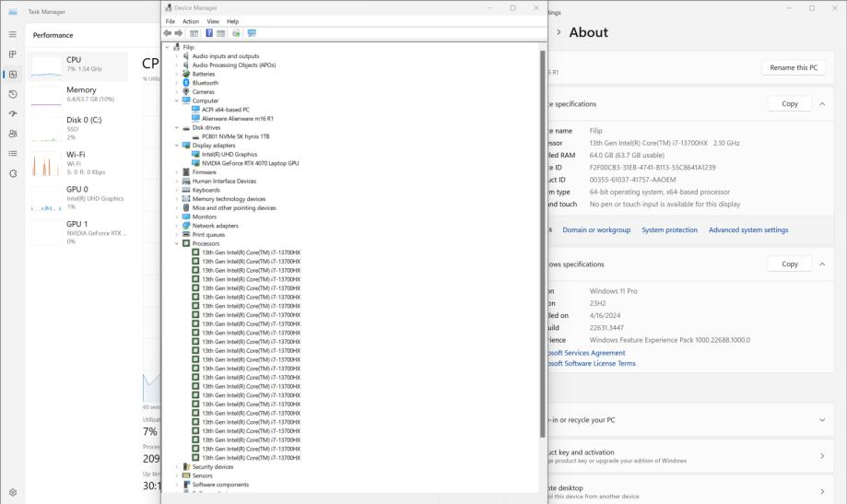Collapse the Processors node

tap(177, 243)
